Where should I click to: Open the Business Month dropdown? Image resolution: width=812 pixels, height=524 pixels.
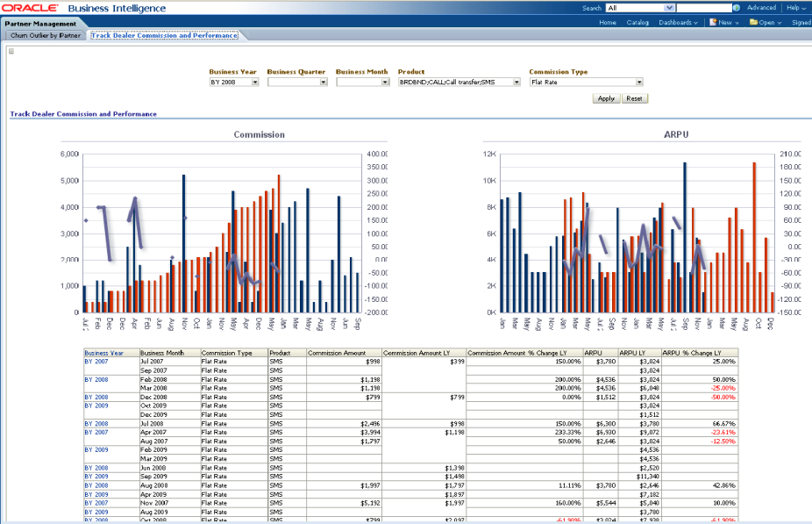(x=385, y=82)
